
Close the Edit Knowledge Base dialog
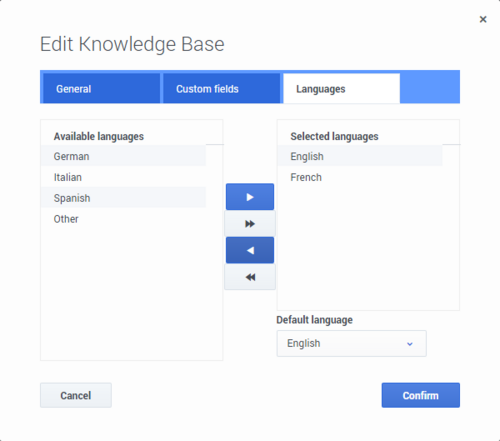(483, 19)
